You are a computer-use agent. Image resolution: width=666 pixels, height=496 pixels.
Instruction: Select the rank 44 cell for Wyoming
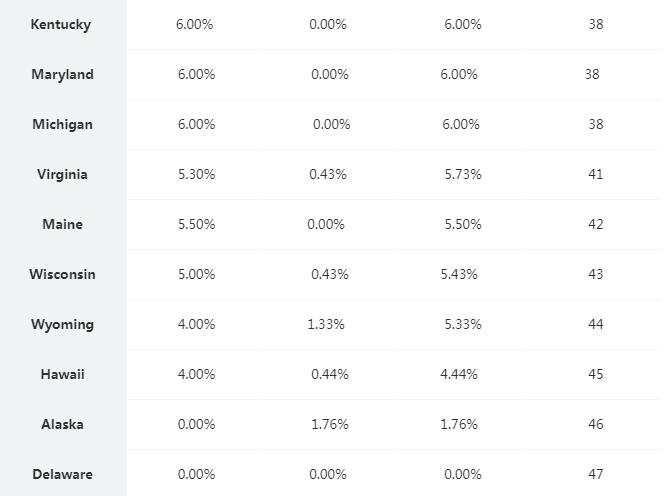tap(596, 325)
